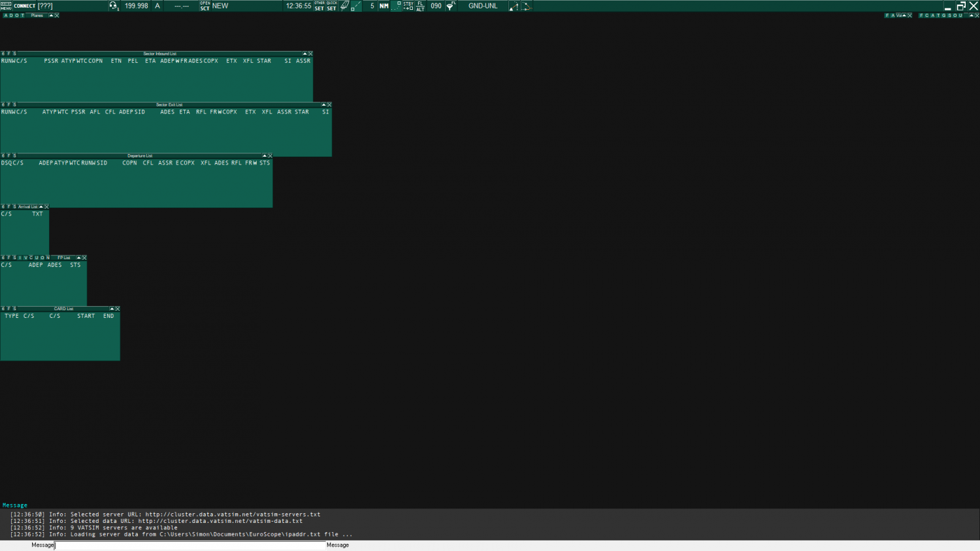This screenshot has height=551, width=980.
Task: Open the MENU in the top-left corner
Action: coord(5,6)
